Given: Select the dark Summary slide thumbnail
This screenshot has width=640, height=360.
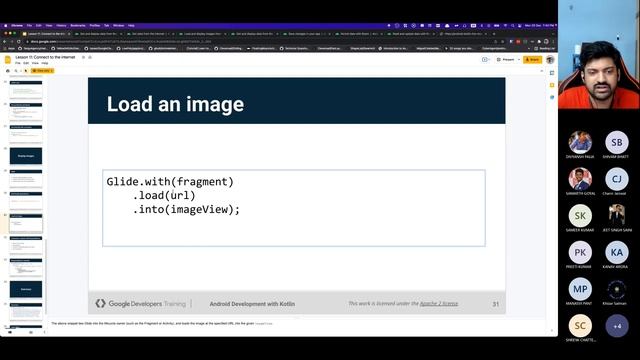Looking at the screenshot, I should (x=26, y=289).
